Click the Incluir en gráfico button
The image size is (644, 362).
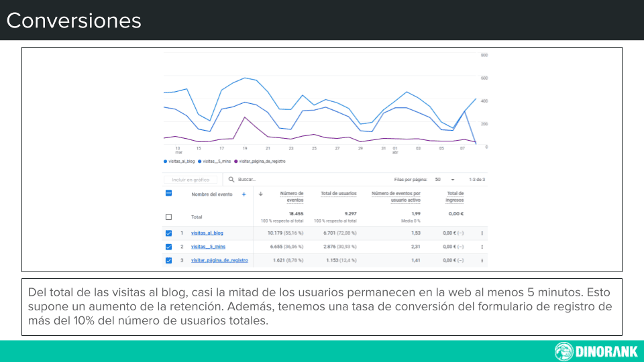coord(191,180)
